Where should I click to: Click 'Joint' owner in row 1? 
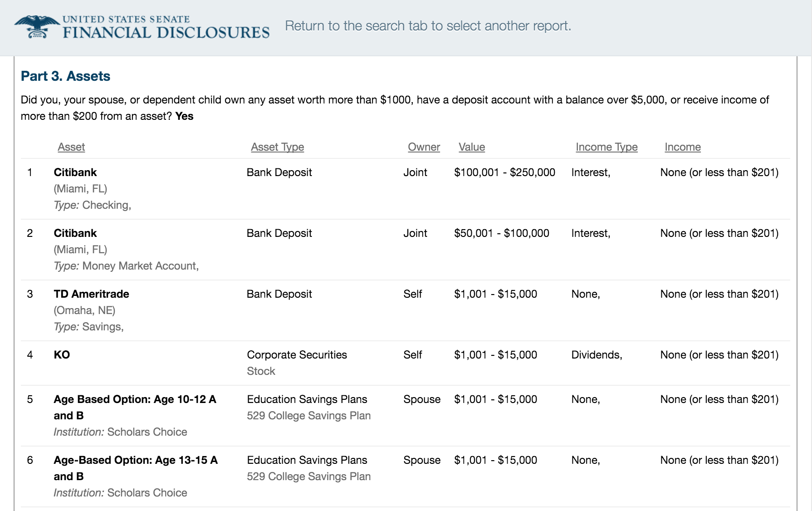[415, 172]
